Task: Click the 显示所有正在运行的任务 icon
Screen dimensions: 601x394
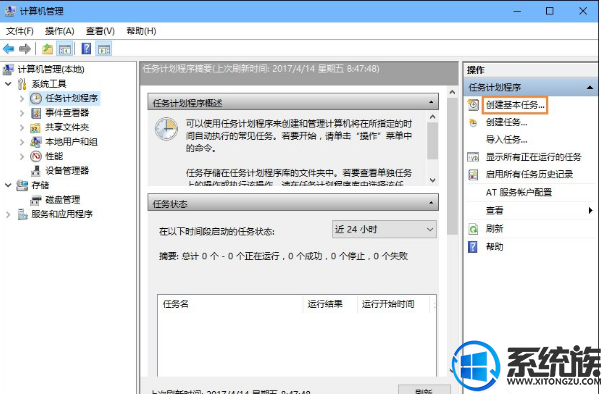Action: (x=473, y=157)
